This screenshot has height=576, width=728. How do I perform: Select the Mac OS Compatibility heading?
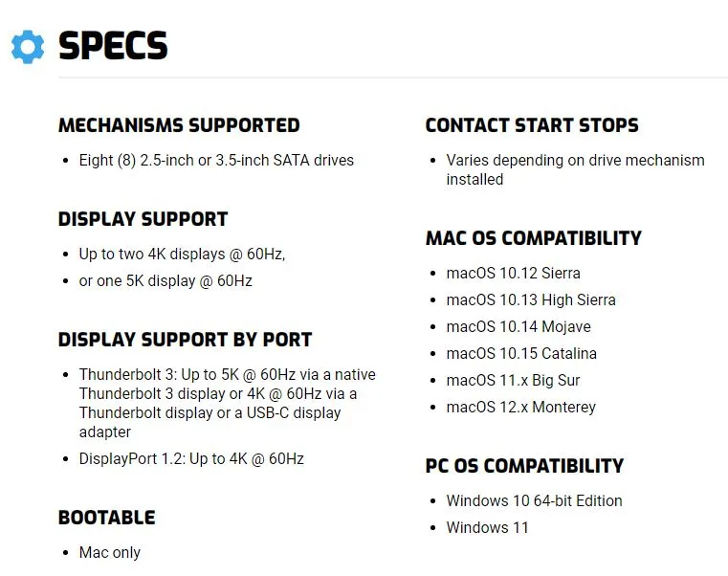534,238
